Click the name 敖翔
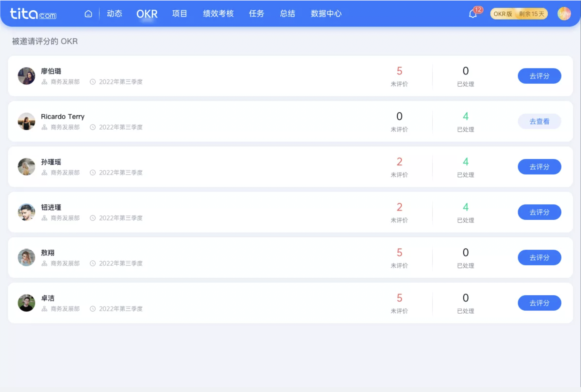Viewport: 581px width, 392px height. click(x=48, y=253)
